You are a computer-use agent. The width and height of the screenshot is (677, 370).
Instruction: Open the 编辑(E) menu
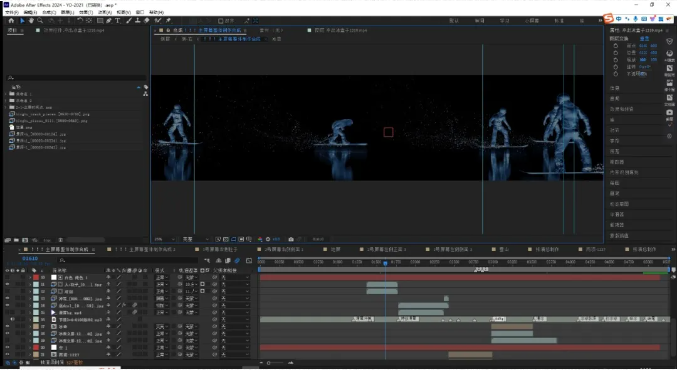(x=30, y=12)
